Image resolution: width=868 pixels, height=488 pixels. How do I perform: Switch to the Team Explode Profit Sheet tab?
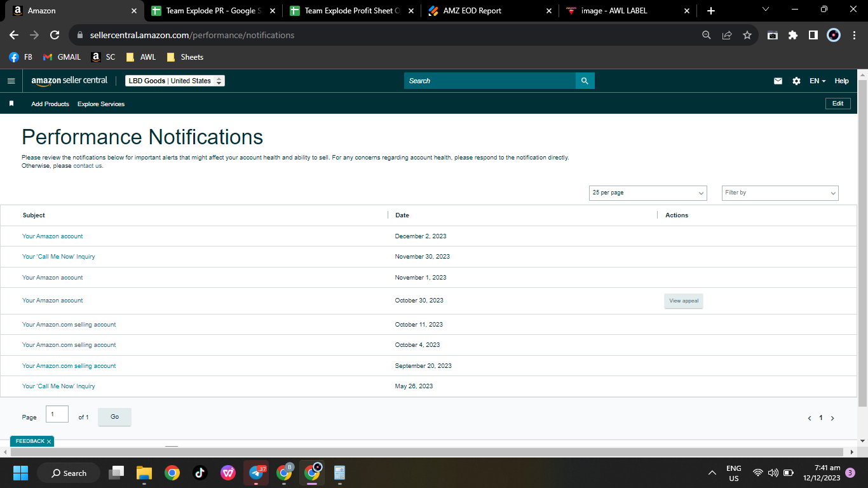[351, 11]
